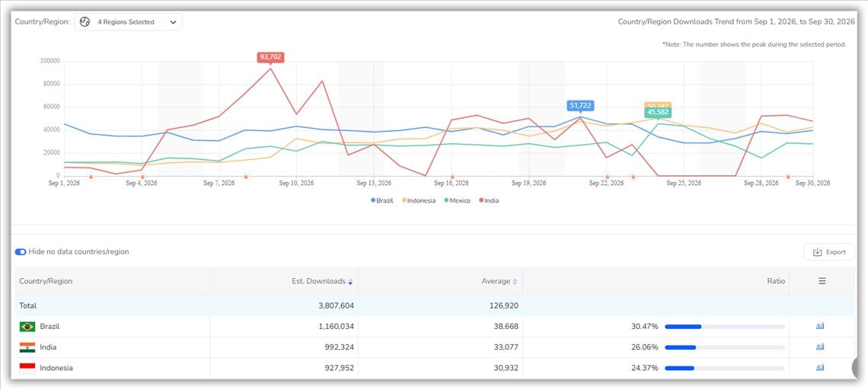Image resolution: width=868 pixels, height=390 pixels.
Task: Open Brazil row trend chart icon
Action: tap(820, 326)
